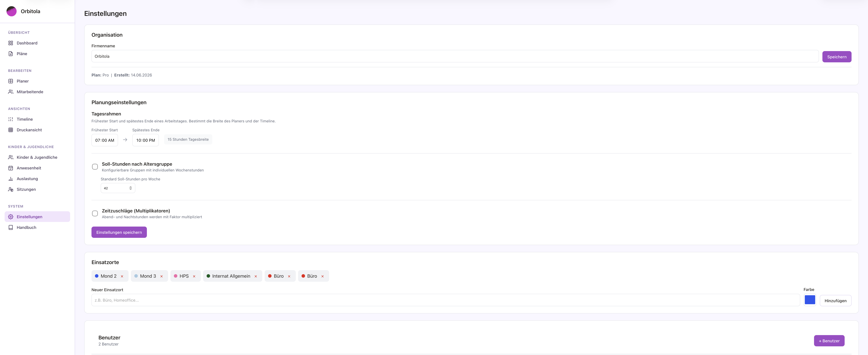The height and width of the screenshot is (355, 868).
Task: Select the Internat Allgemein chip label
Action: (231, 276)
